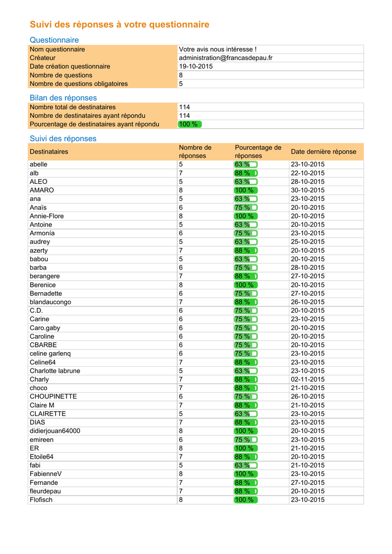
Task: Click the Votre avis nous intéresse ! value
Action: coord(217,49)
